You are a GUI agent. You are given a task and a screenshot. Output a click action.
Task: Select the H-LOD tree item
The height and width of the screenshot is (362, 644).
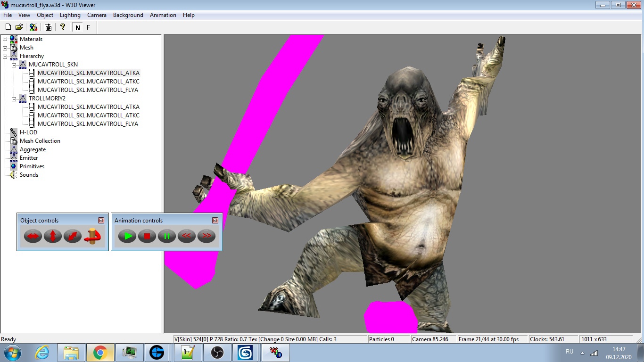tap(28, 132)
